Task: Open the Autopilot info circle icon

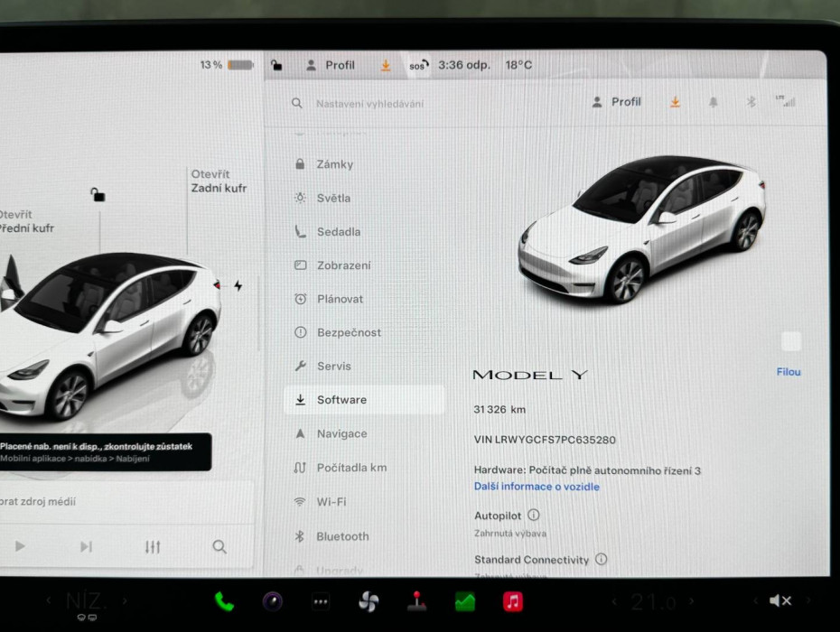Action: 534,515
